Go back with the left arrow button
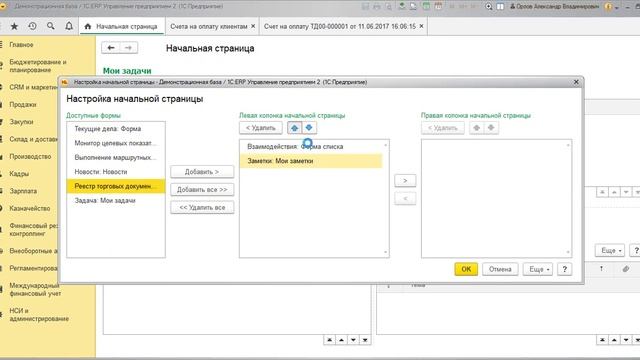The height and width of the screenshot is (360, 640). [x=111, y=48]
